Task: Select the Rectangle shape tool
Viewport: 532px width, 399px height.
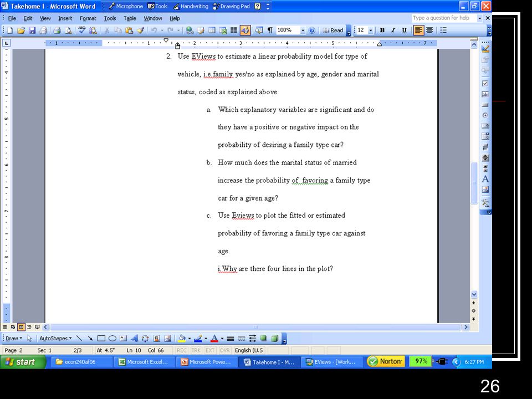Action: [x=101, y=338]
